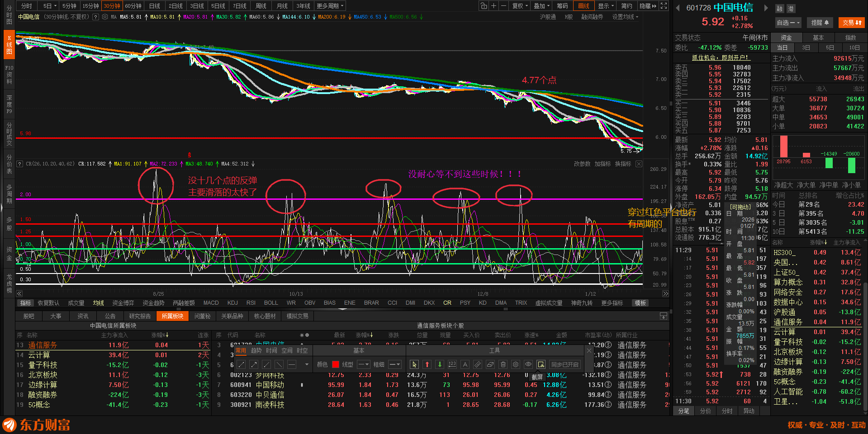Select 中国移动 row in stock list
The image size is (868, 434).
[x=270, y=385]
